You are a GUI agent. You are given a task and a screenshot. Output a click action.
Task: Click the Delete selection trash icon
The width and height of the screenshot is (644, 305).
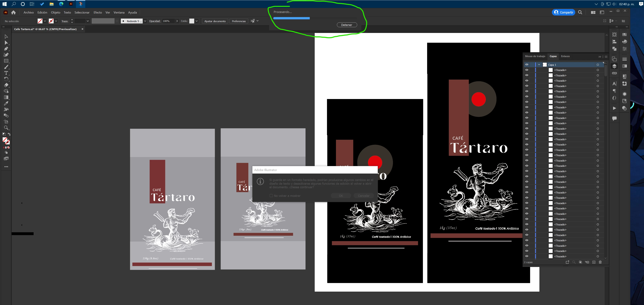click(600, 262)
